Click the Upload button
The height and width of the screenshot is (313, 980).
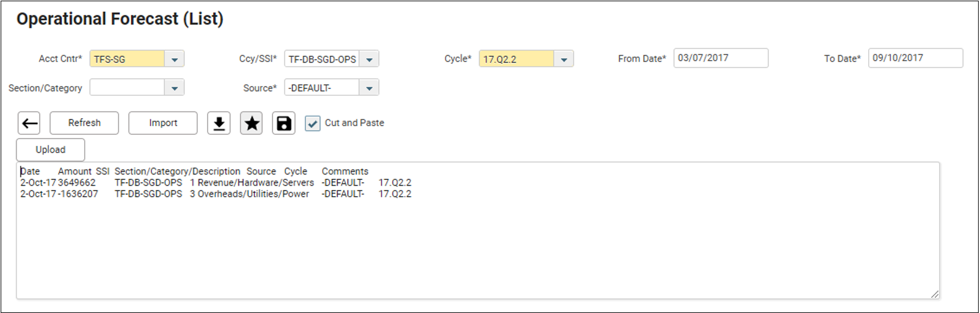click(51, 150)
